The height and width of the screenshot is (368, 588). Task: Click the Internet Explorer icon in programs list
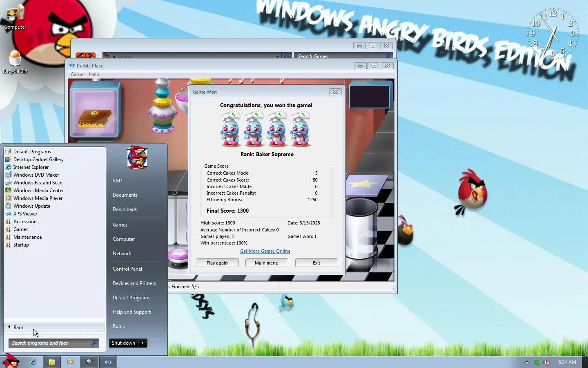(8, 167)
